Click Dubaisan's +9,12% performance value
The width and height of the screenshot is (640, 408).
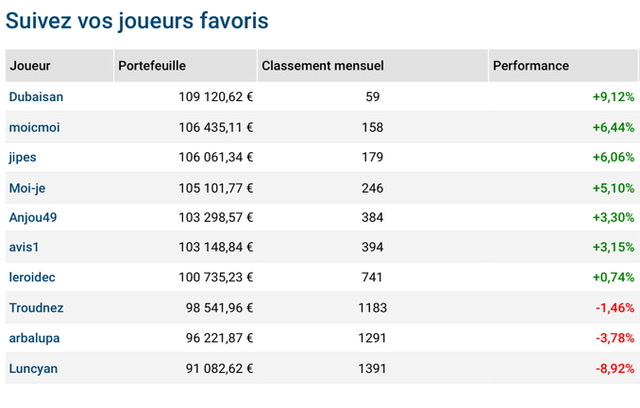pos(613,97)
